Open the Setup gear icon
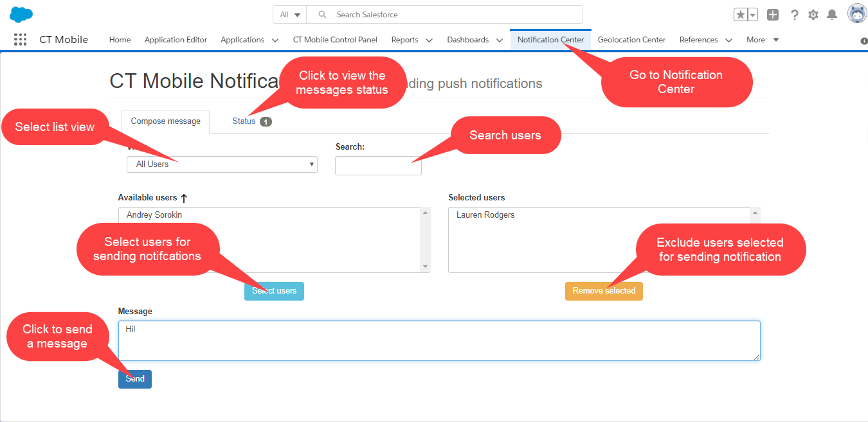Viewport: 868px width, 422px height. [x=813, y=15]
